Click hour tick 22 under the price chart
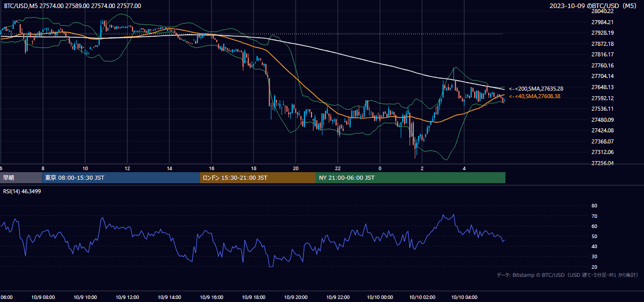Image resolution: width=644 pixels, height=302 pixels. point(338,168)
